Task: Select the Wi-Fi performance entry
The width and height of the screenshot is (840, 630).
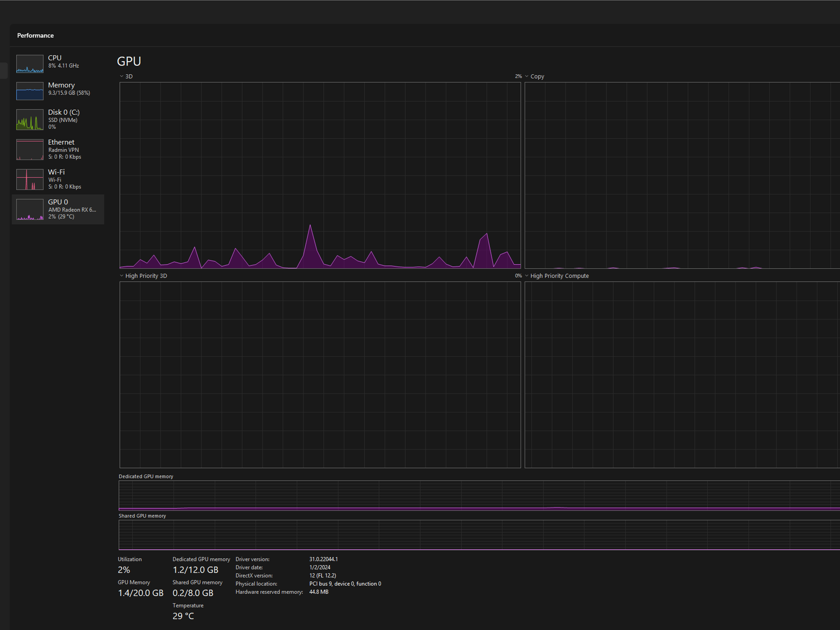Action: 58,179
